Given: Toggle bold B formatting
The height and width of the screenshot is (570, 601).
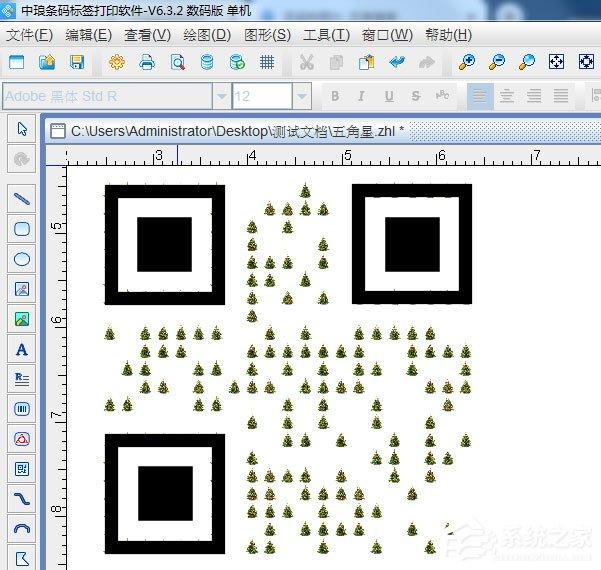Looking at the screenshot, I should [335, 96].
